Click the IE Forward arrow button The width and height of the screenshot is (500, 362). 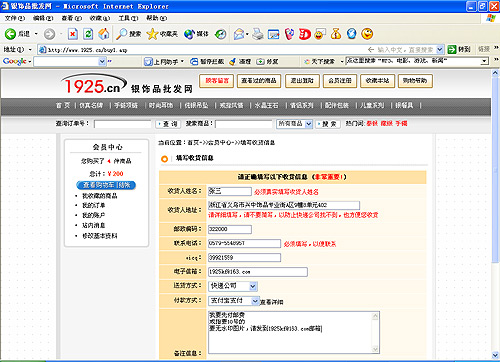click(49, 34)
